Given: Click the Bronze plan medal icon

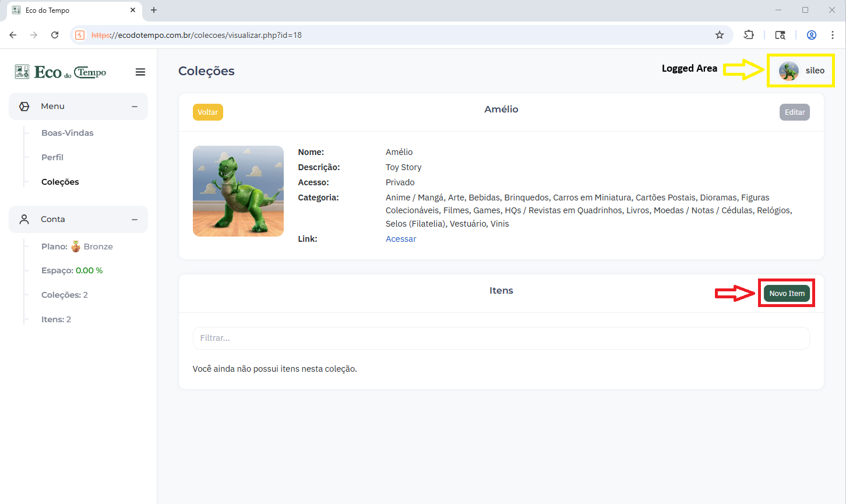Looking at the screenshot, I should point(76,246).
